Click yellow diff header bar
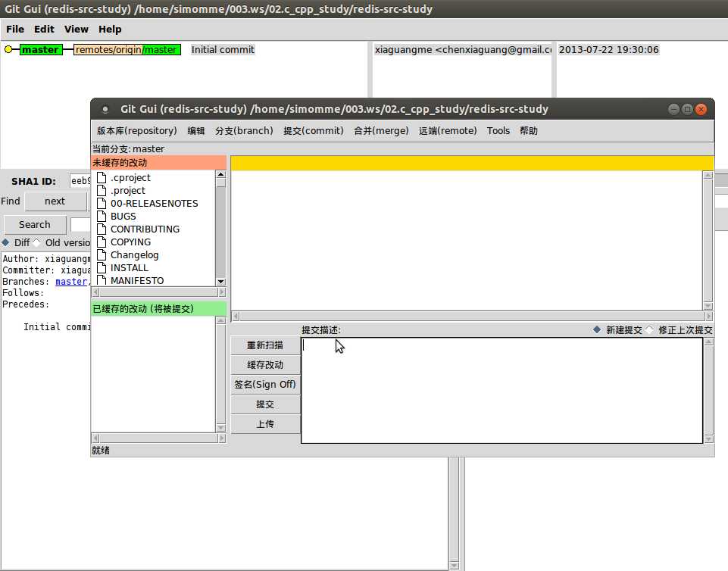The height and width of the screenshot is (571, 728). coord(472,163)
